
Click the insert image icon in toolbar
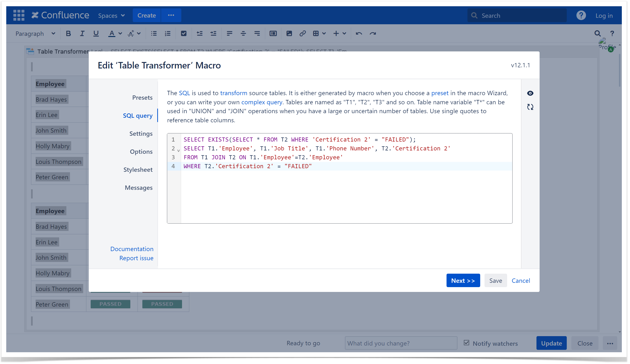[289, 33]
